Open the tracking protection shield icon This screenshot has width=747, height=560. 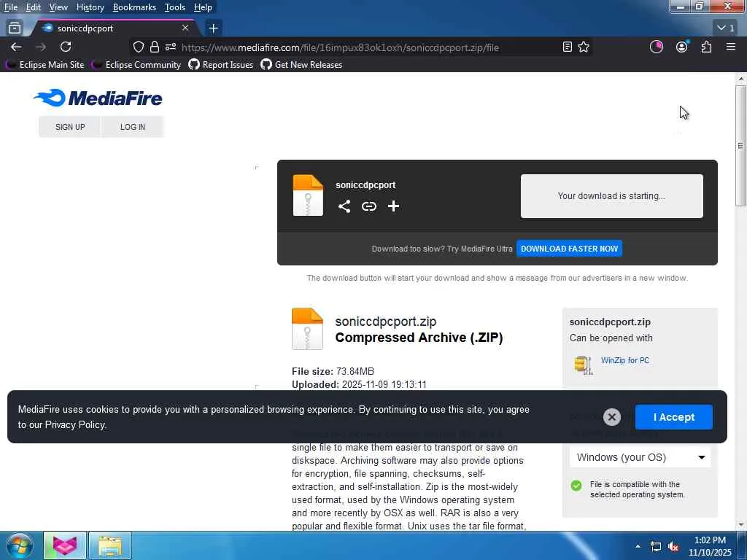(x=138, y=47)
